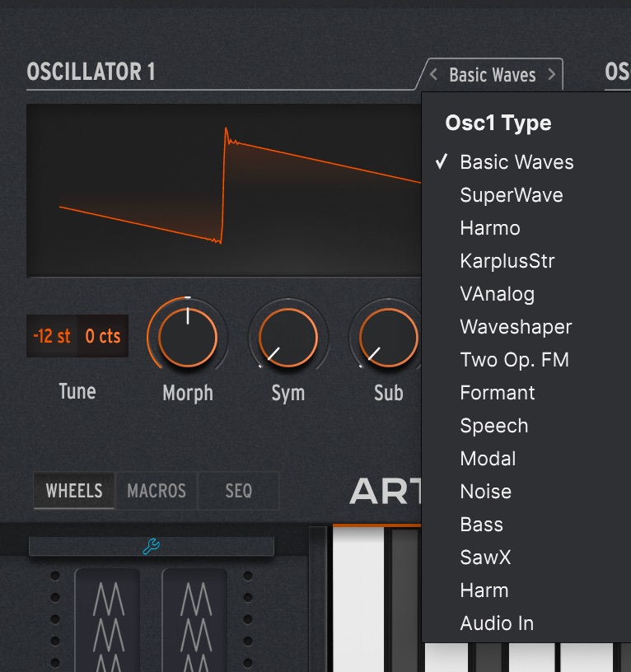Pick VAnalog in the type menu
631x672 pixels.
[497, 294]
